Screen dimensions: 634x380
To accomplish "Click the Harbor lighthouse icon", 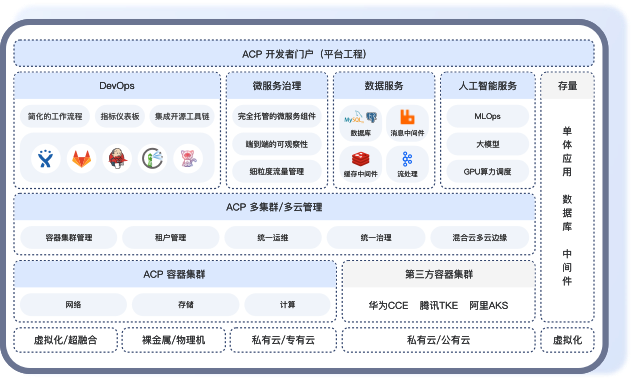I will pyautogui.click(x=153, y=158).
